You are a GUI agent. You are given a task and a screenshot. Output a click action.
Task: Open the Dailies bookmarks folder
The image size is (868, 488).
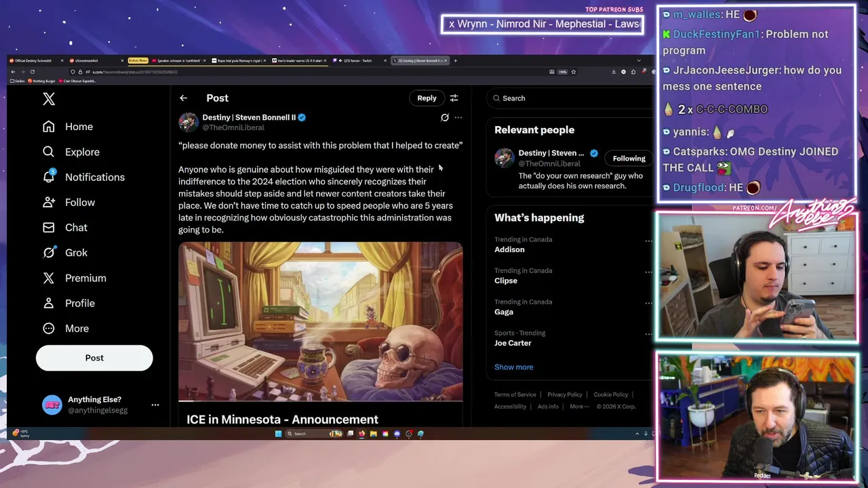[17, 81]
